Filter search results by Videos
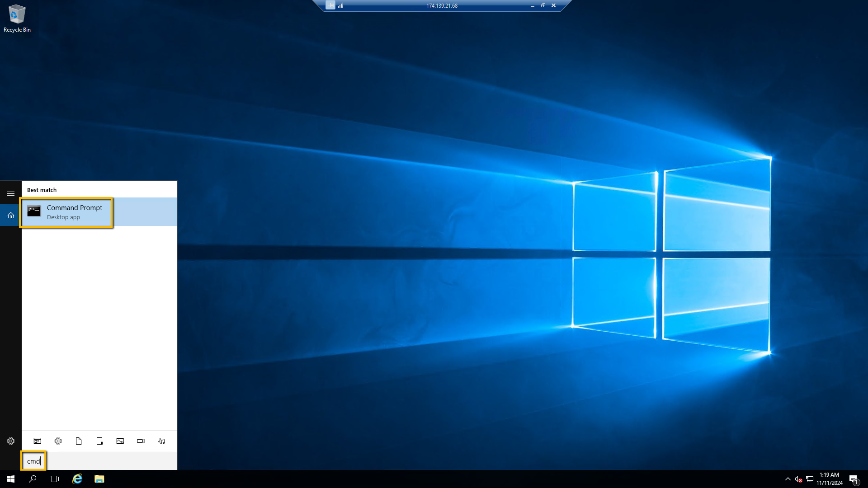 pyautogui.click(x=141, y=441)
